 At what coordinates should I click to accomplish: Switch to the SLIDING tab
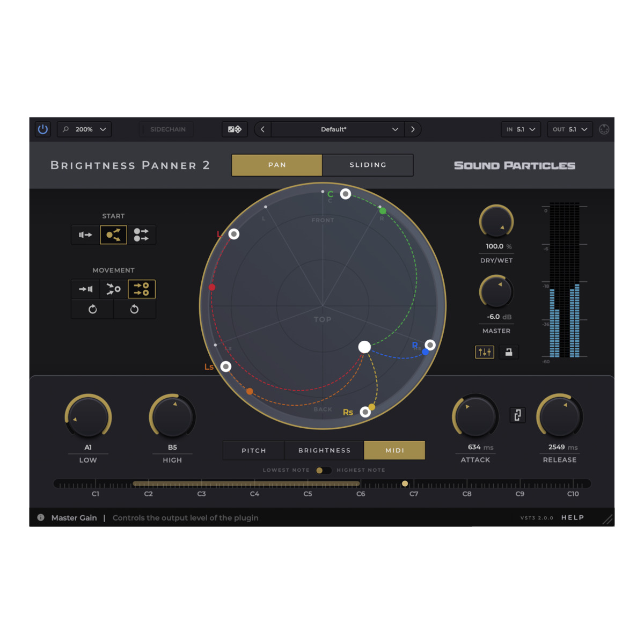pos(368,165)
